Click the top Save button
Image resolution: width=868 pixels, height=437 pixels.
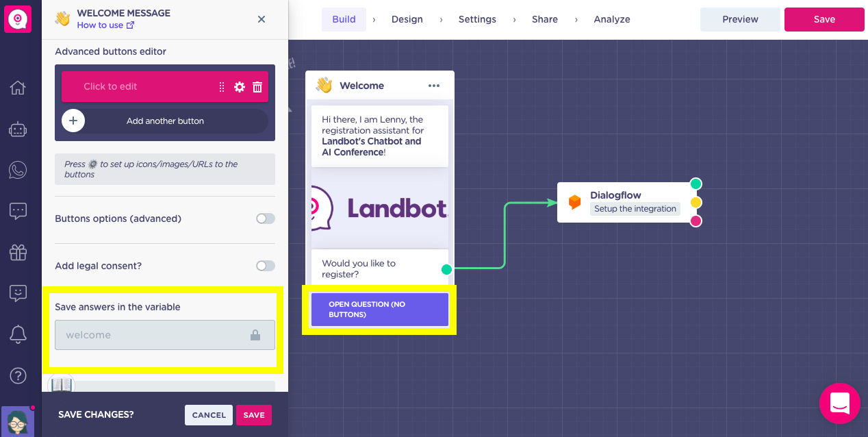click(x=824, y=19)
